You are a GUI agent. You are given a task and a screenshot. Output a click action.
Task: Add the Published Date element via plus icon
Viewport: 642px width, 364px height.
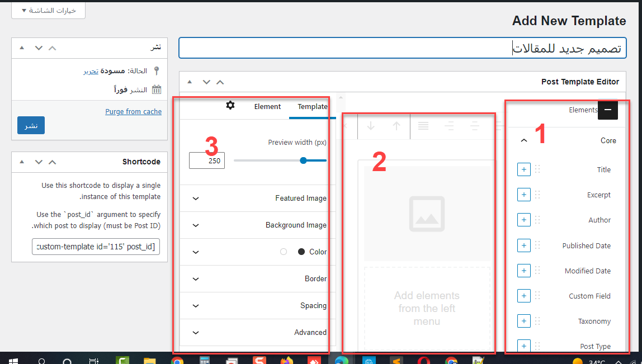(x=523, y=245)
